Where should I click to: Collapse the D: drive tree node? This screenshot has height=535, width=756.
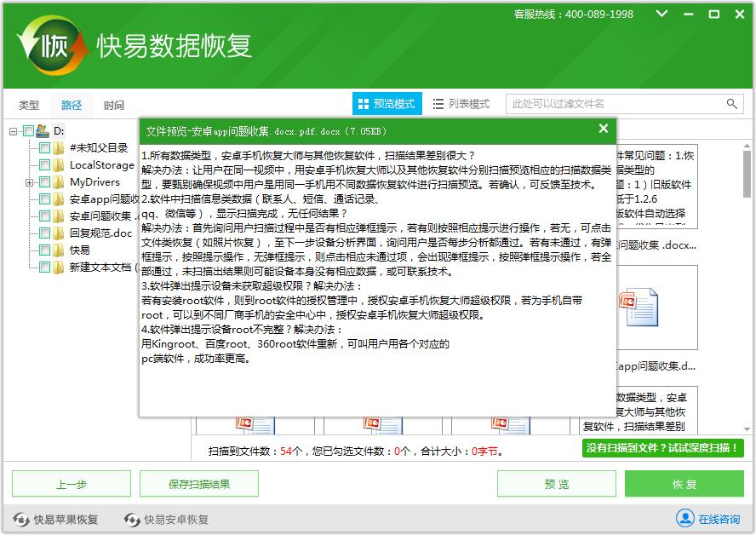[14, 131]
